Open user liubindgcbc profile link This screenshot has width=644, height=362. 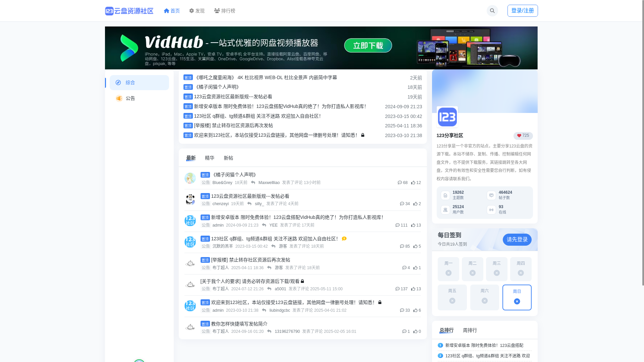coord(280,310)
